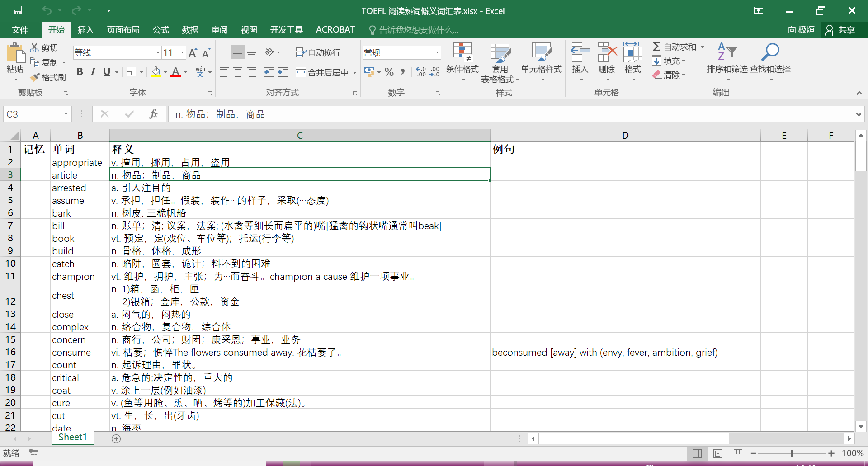Toggle Bold formatting
Screen dimensions: 868x466
point(80,72)
